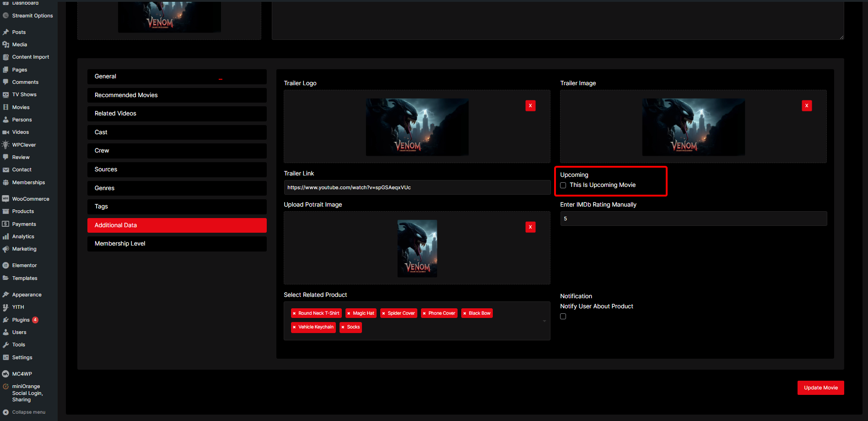The image size is (868, 421).
Task: Check the This Is Upcoming Movie box
Action: [x=563, y=186]
